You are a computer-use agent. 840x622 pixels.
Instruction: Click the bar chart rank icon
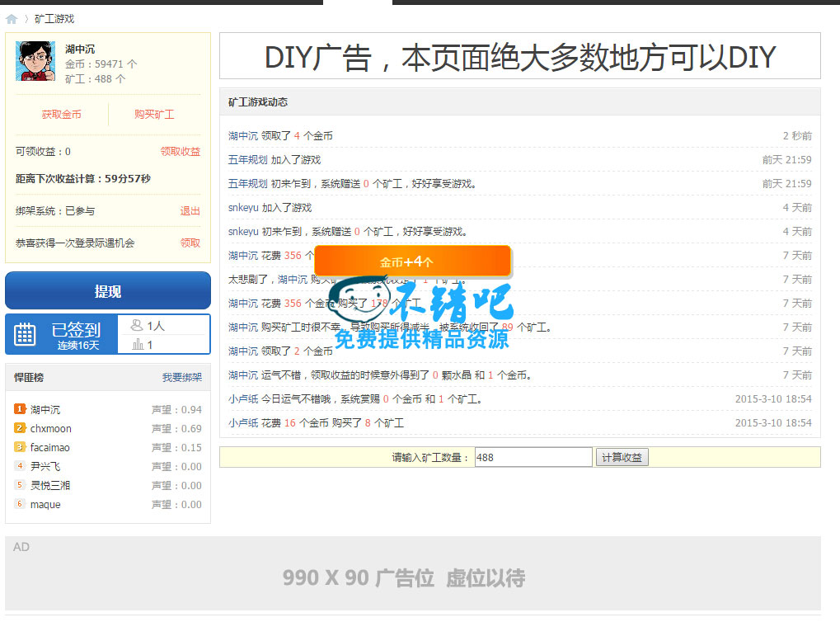(x=138, y=344)
